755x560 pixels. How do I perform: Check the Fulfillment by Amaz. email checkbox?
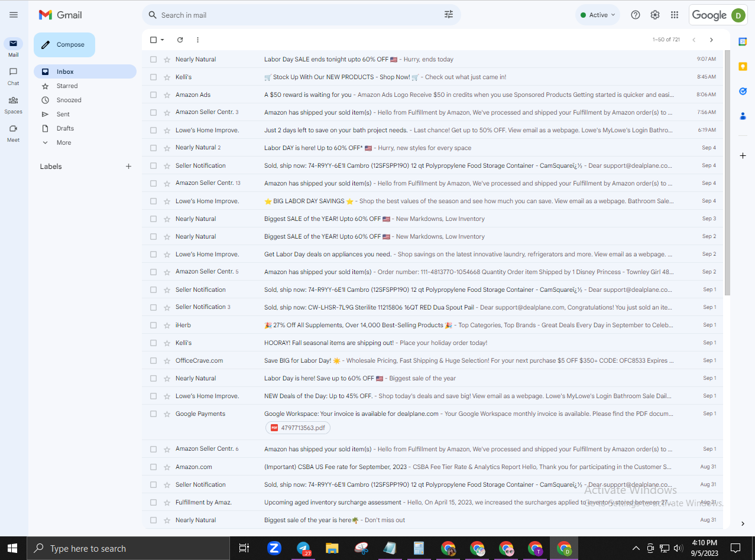point(154,502)
